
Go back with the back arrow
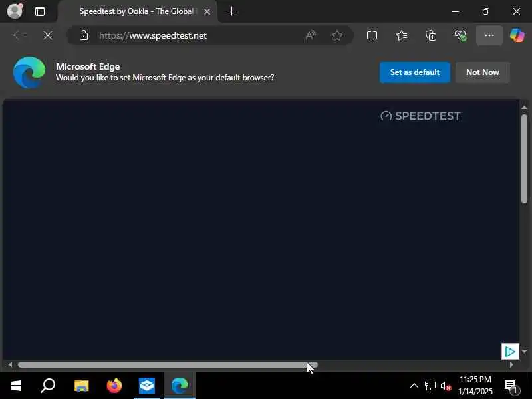19,35
